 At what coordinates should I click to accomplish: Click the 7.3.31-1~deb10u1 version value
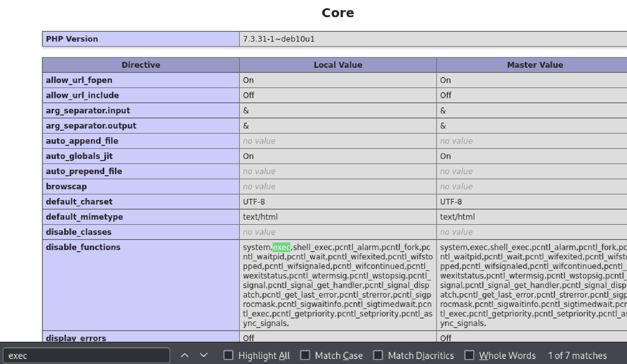tap(279, 39)
